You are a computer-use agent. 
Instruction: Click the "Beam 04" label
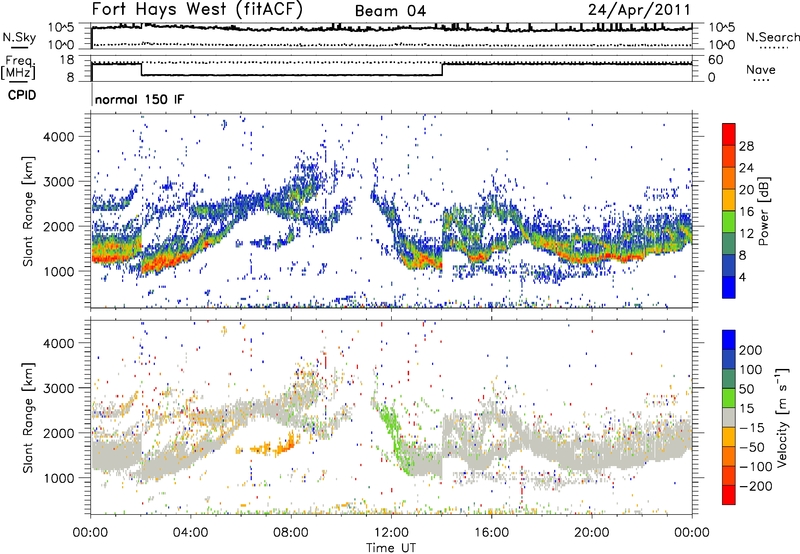click(390, 11)
